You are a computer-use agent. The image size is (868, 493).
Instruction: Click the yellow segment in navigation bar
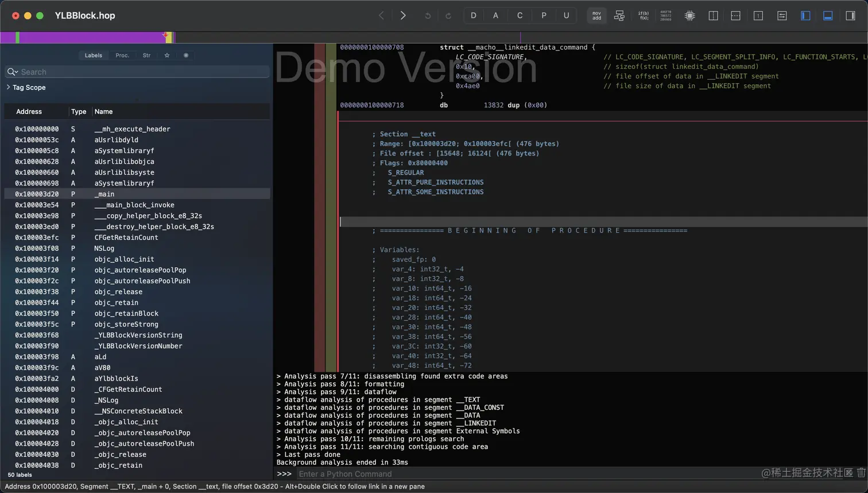click(x=169, y=37)
